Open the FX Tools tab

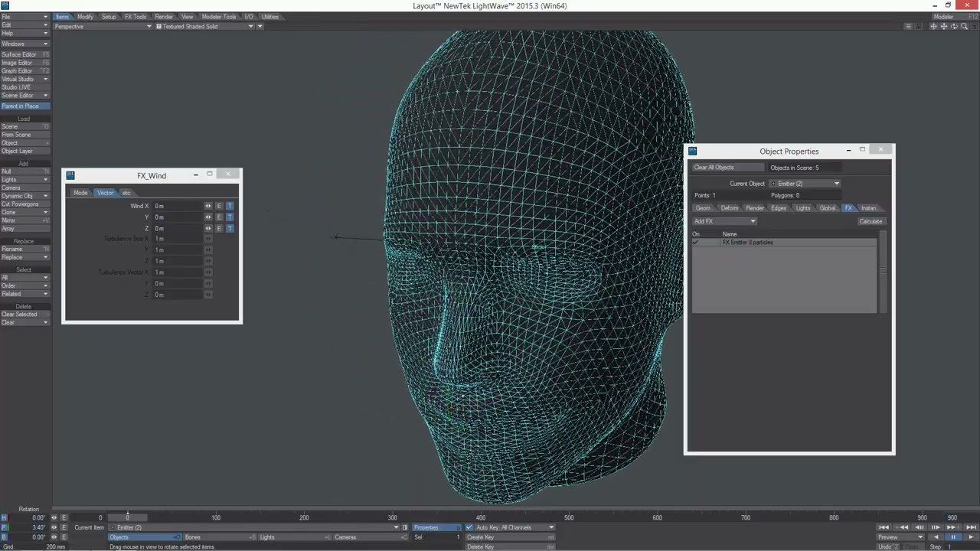click(136, 17)
